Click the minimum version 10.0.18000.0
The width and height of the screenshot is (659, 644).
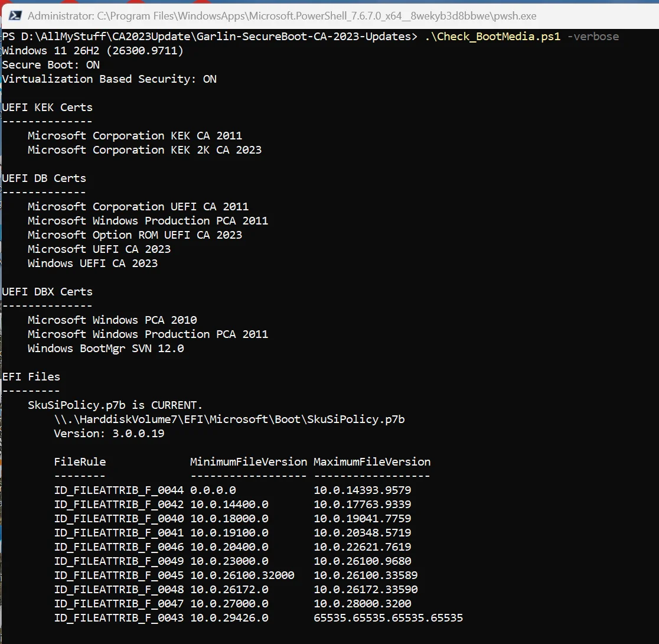click(229, 519)
